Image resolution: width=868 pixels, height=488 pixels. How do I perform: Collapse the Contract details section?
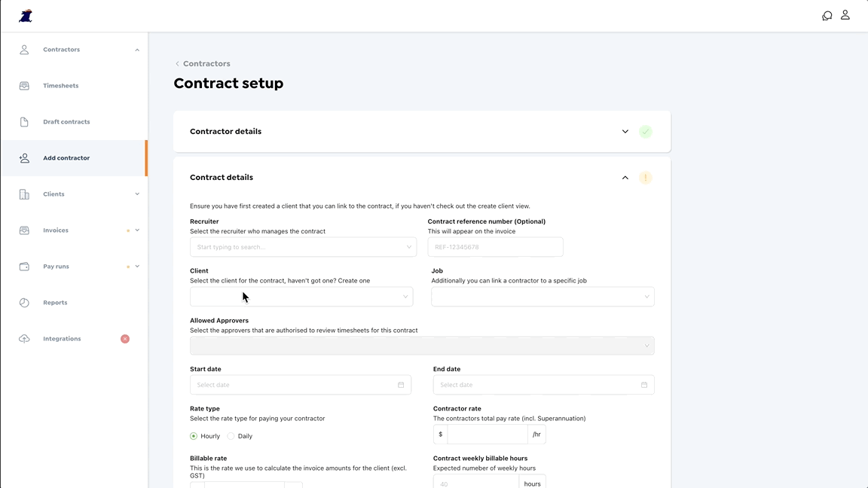625,178
